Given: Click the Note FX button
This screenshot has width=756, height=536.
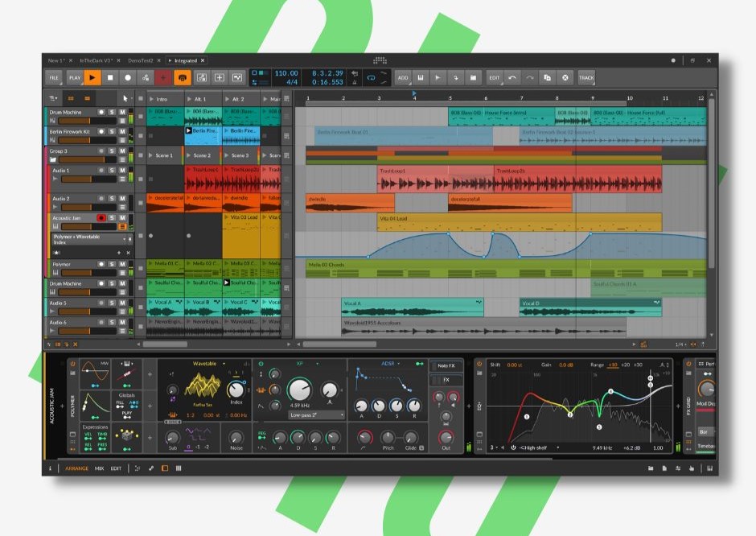Looking at the screenshot, I should click(446, 365).
